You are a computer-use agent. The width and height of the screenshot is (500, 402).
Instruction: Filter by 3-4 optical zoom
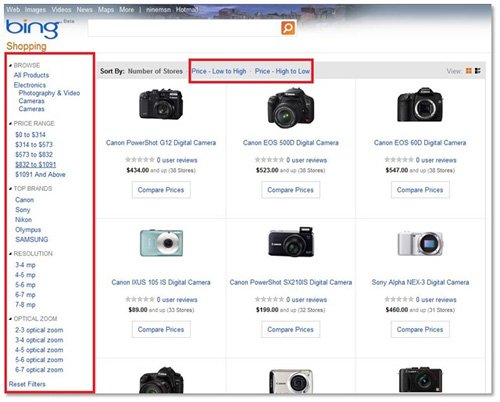click(x=39, y=340)
